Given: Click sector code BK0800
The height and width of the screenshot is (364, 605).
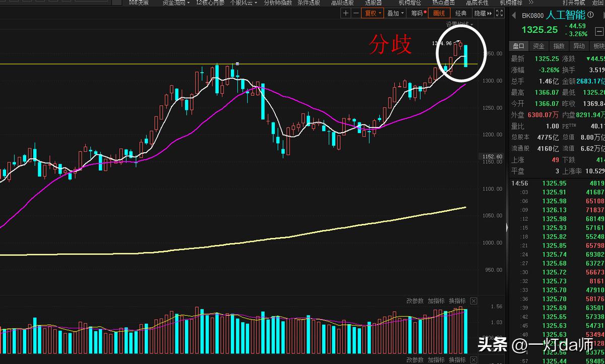Looking at the screenshot, I should point(532,16).
